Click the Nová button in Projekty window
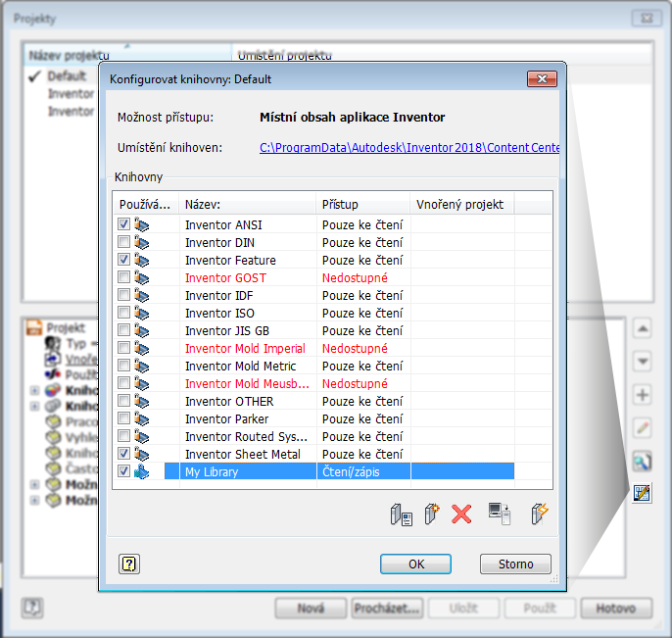Image resolution: width=672 pixels, height=638 pixels. click(x=311, y=608)
